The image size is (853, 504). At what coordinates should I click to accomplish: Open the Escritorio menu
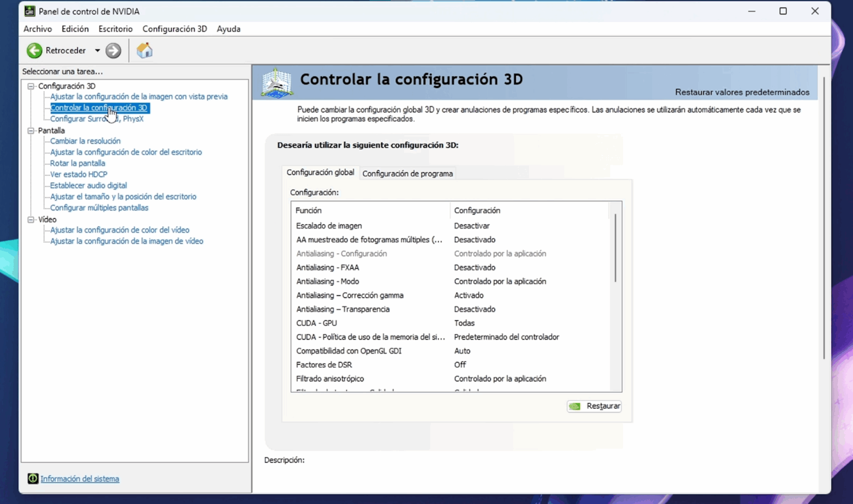tap(115, 29)
